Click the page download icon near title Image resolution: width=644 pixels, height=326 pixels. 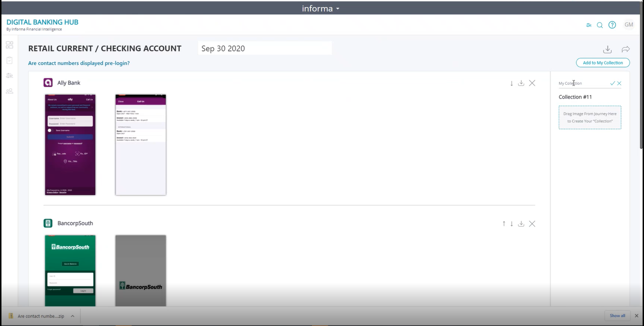click(x=607, y=49)
